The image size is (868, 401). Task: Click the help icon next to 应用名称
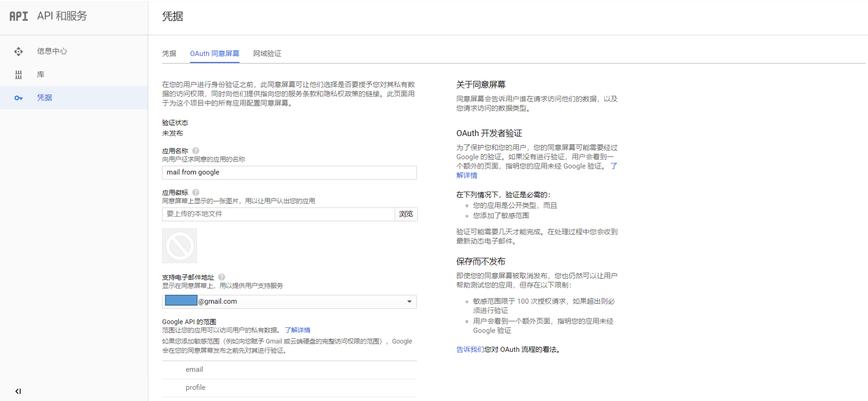[x=195, y=151]
